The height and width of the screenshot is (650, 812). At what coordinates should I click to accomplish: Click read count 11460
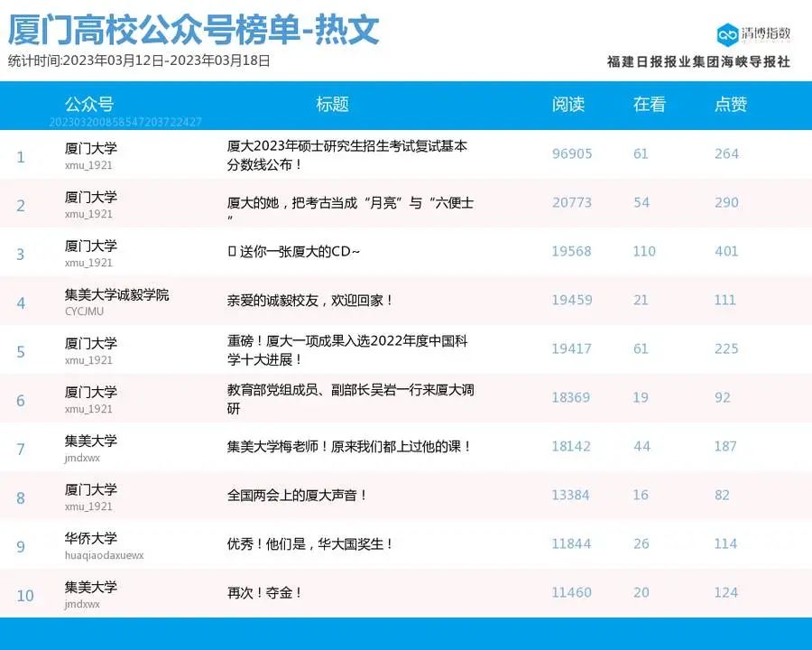pos(572,592)
